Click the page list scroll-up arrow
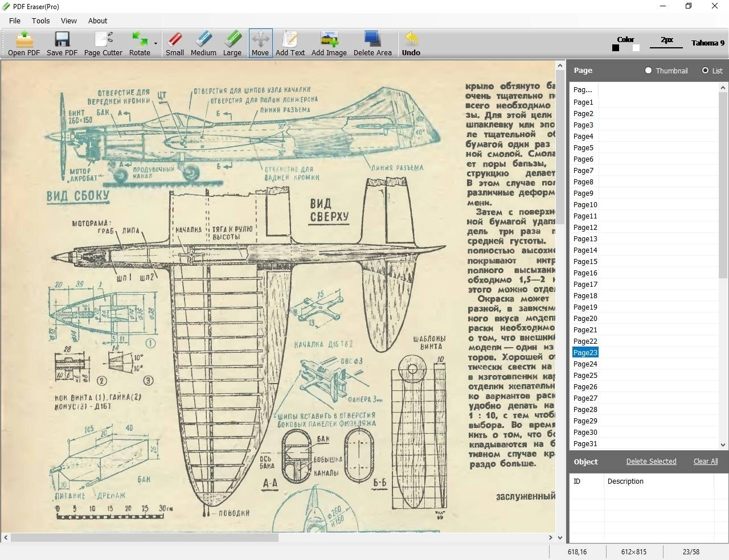This screenshot has height=560, width=729. tap(723, 88)
